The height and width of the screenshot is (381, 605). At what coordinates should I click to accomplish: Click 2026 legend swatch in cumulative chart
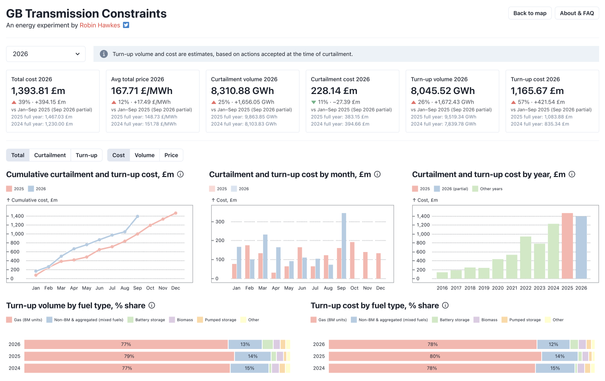coord(31,189)
